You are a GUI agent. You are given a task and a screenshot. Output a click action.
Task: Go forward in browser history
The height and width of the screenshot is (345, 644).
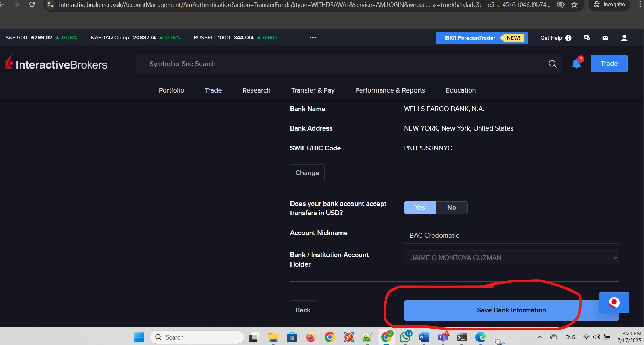[x=16, y=4]
